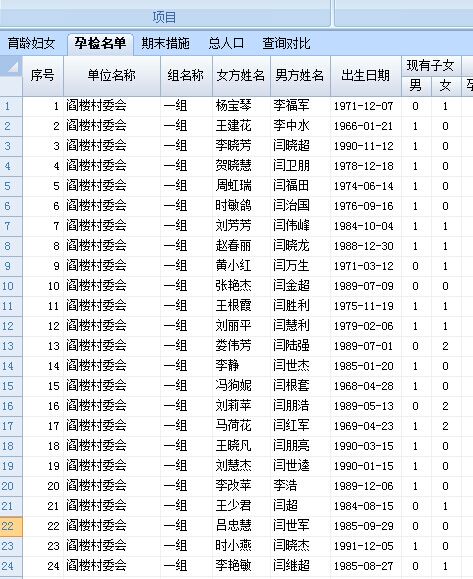
Task: Switch to the 育龄妇女 tab
Action: [31, 44]
